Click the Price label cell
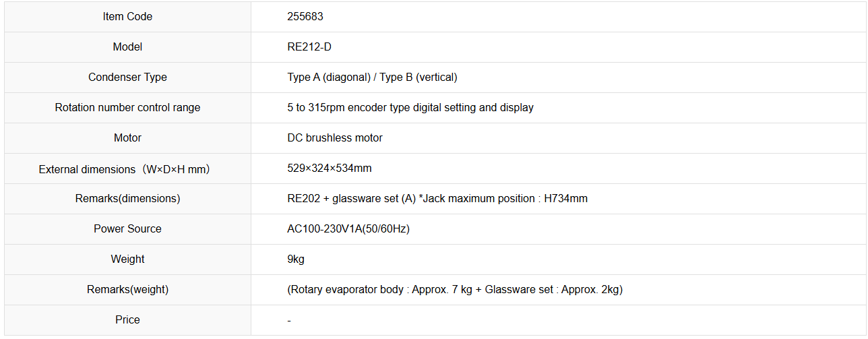 (127, 320)
